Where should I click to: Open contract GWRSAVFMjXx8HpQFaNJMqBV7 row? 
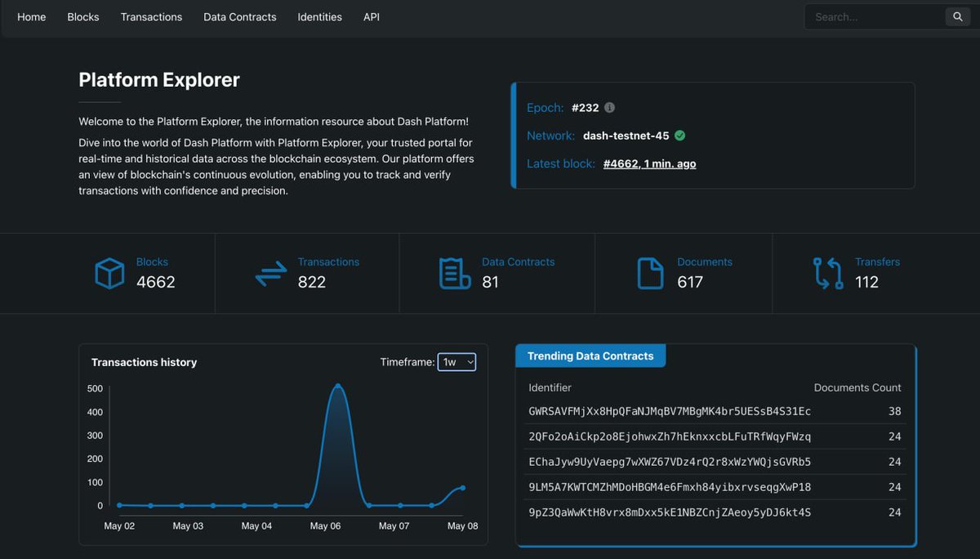pos(715,412)
